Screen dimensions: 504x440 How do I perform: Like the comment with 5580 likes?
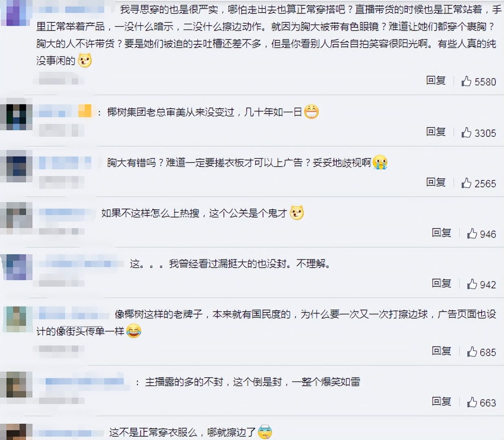466,81
